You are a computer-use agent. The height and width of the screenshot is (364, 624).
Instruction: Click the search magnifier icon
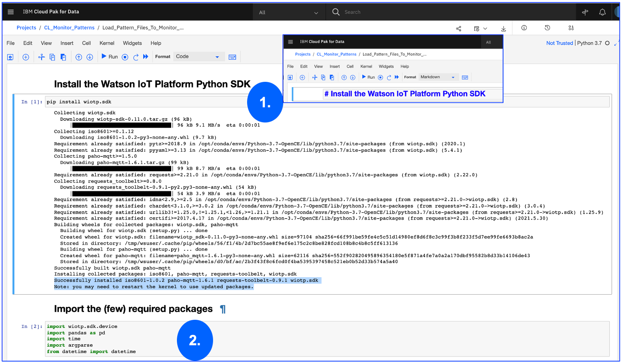coord(336,12)
